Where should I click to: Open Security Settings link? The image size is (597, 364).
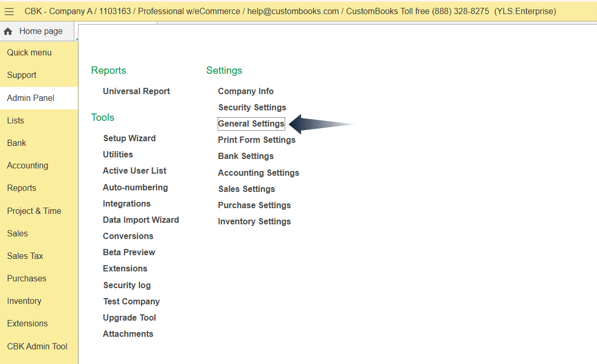coord(252,107)
